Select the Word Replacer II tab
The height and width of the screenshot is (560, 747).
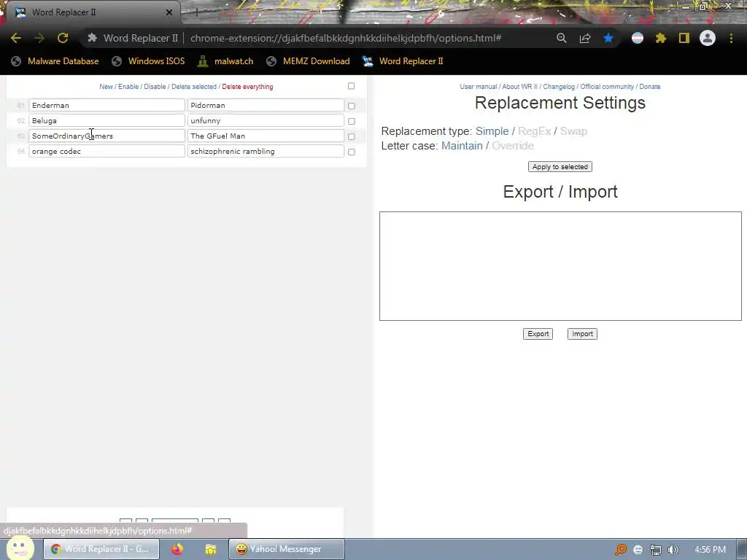click(90, 12)
